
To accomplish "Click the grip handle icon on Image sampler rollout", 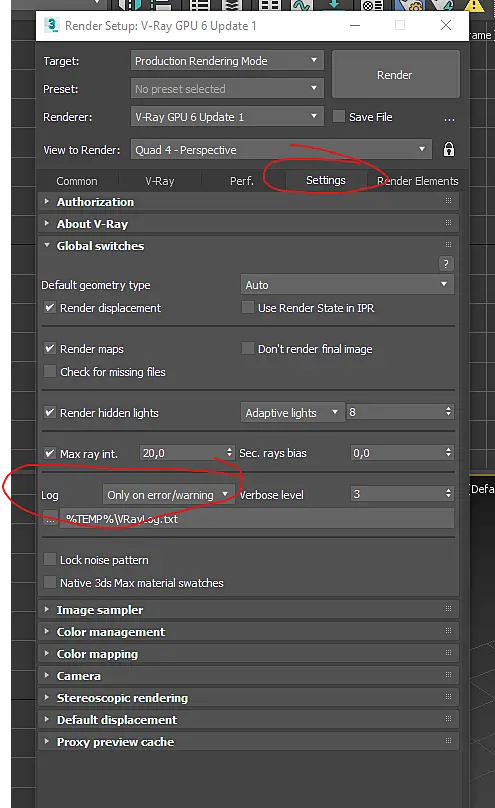I will [448, 609].
